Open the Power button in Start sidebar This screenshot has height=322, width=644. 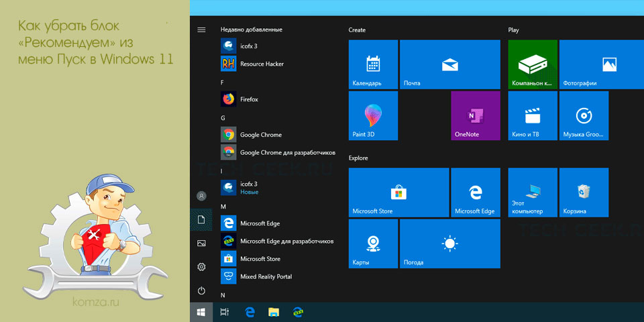(x=201, y=290)
